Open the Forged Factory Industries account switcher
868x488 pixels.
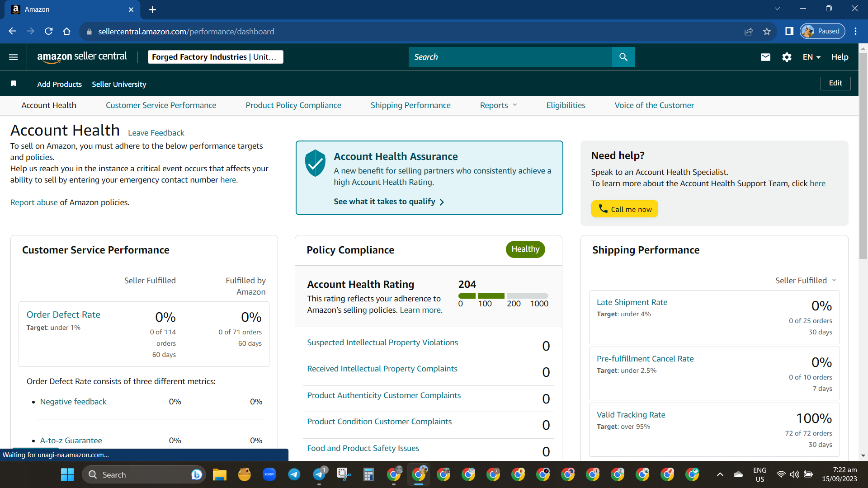point(216,57)
